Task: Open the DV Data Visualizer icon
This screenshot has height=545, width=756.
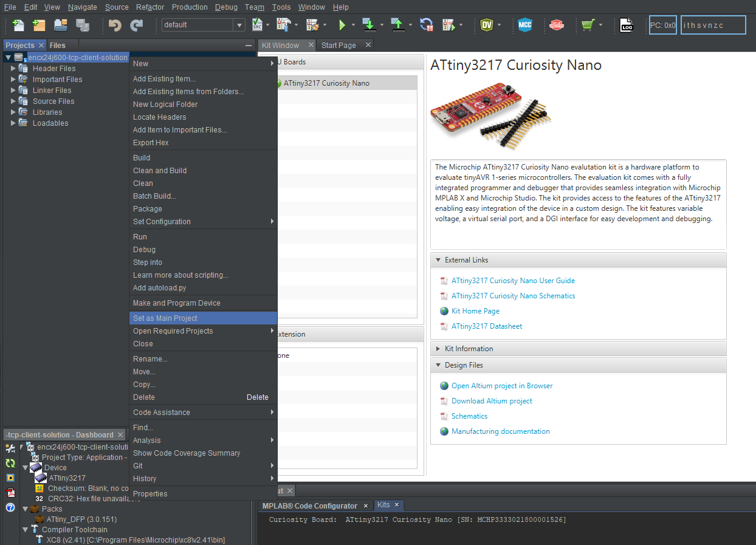Action: pos(486,25)
